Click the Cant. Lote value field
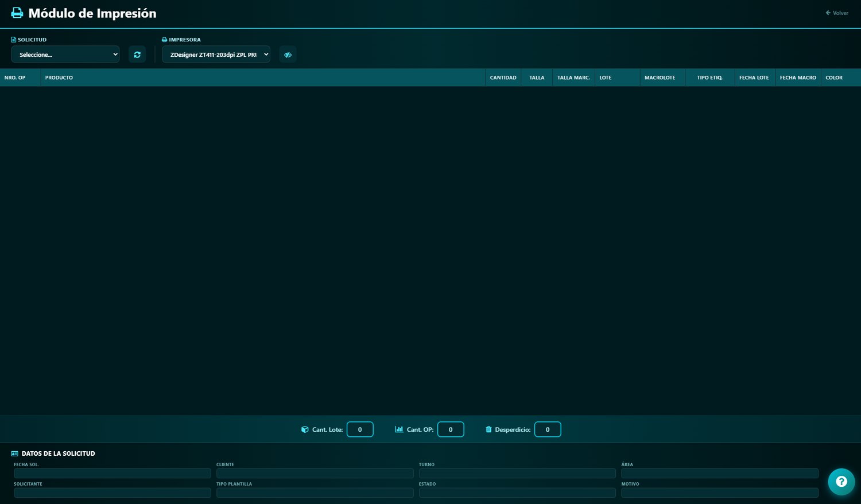 pyautogui.click(x=360, y=429)
